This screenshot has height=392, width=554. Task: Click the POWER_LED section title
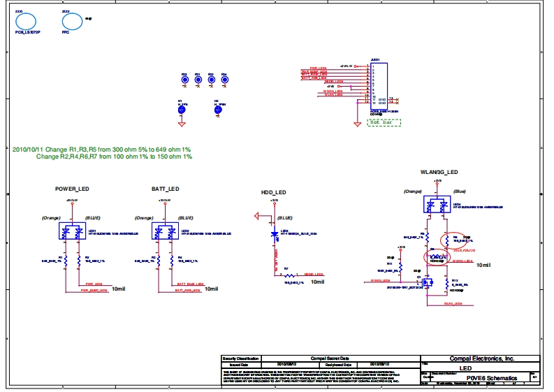(x=72, y=189)
